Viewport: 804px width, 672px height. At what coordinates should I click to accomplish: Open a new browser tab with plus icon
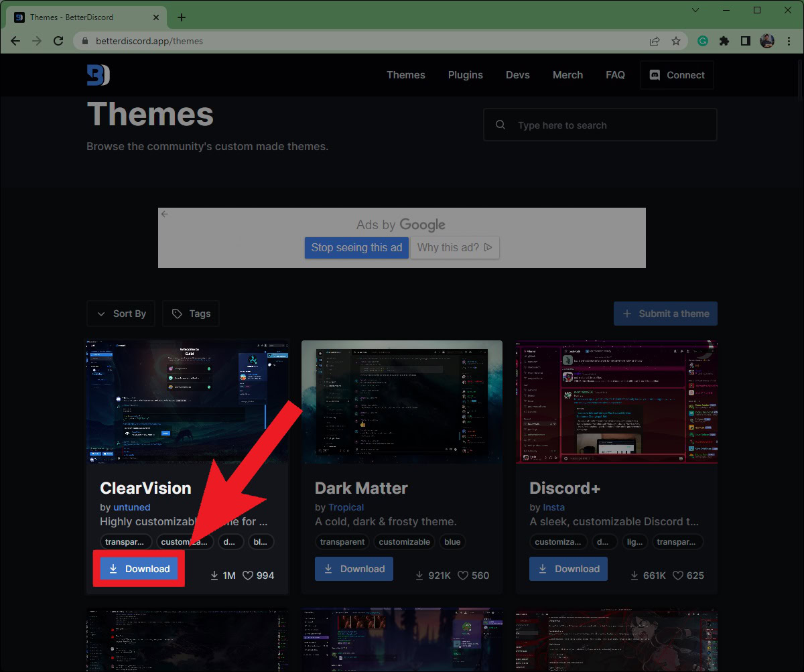(182, 17)
